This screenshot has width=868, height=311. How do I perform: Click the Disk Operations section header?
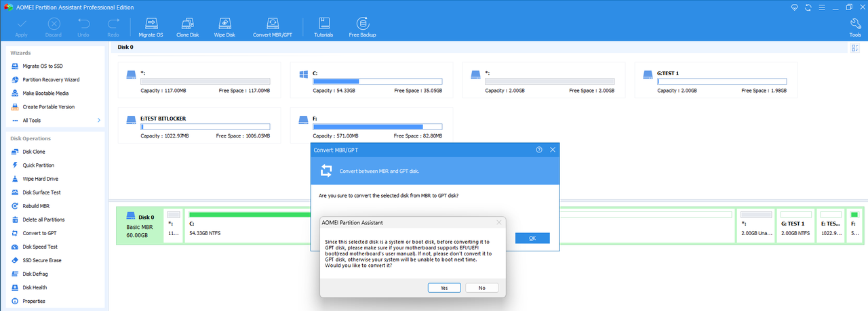tap(31, 138)
